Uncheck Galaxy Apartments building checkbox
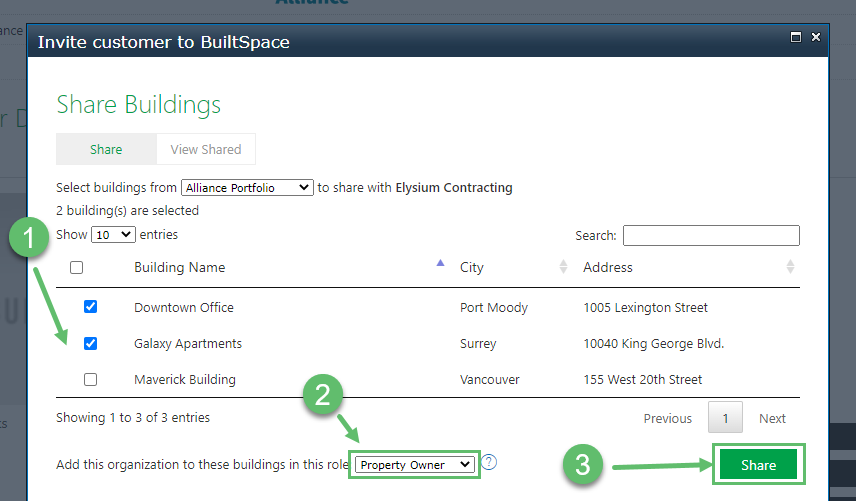The image size is (856, 501). (x=91, y=343)
